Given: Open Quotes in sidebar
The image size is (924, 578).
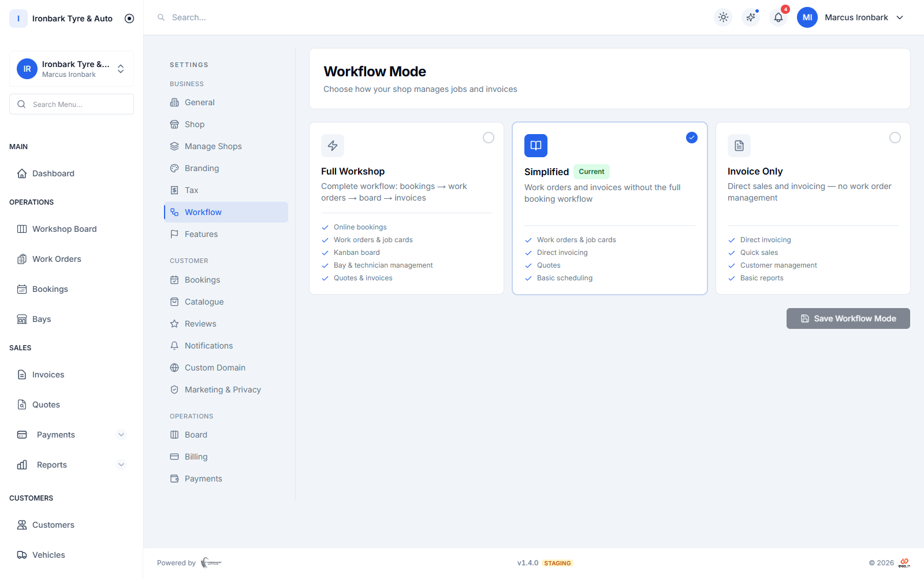Looking at the screenshot, I should pyautogui.click(x=72, y=405).
